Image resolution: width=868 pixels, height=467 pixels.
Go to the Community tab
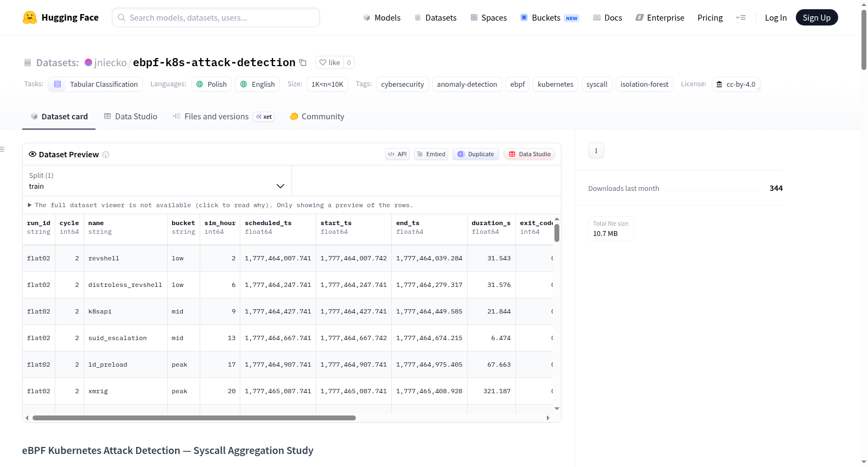click(317, 117)
